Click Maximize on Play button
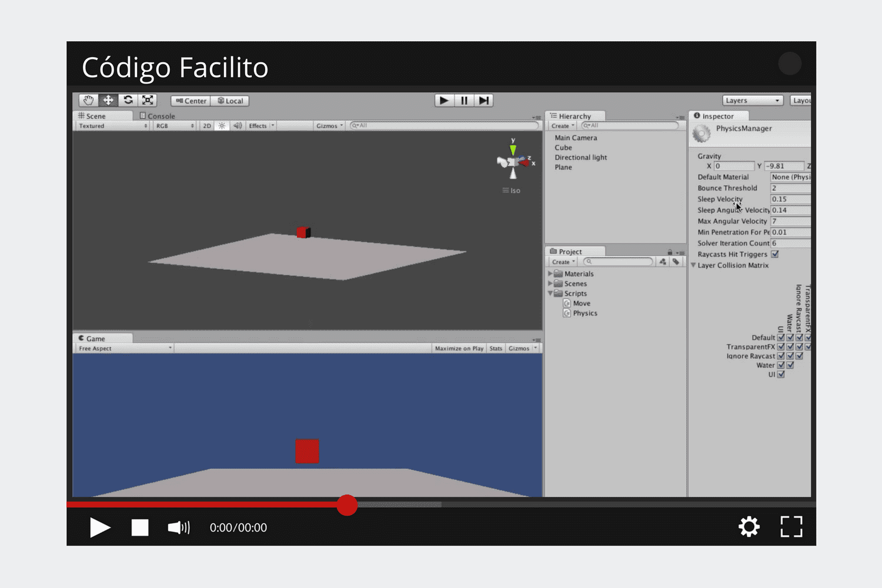This screenshot has width=882, height=588. click(459, 349)
